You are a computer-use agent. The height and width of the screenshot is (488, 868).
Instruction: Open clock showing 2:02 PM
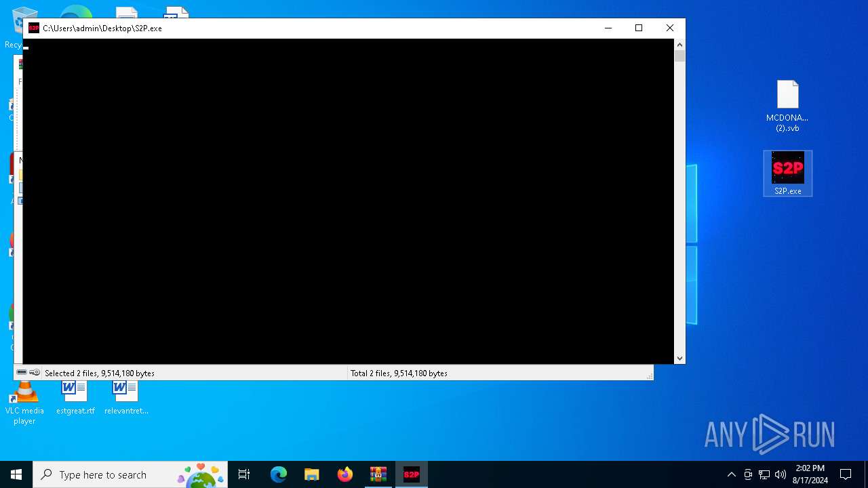pyautogui.click(x=810, y=474)
